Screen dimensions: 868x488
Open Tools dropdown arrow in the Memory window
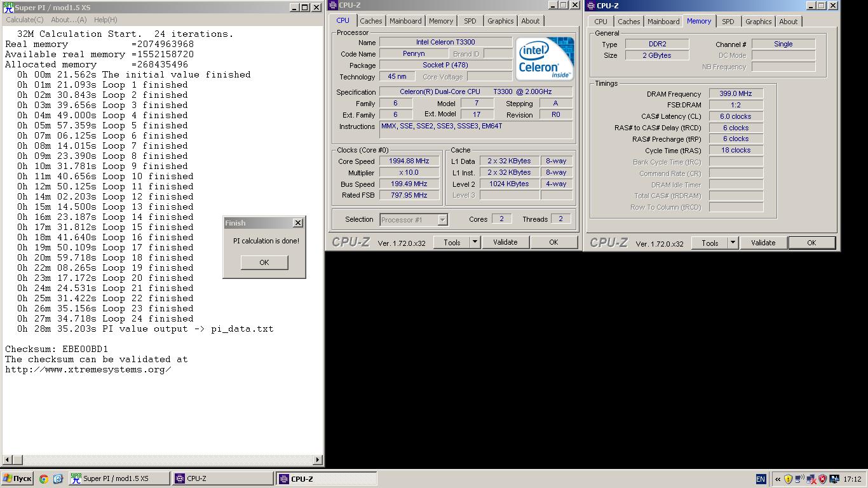pyautogui.click(x=733, y=243)
